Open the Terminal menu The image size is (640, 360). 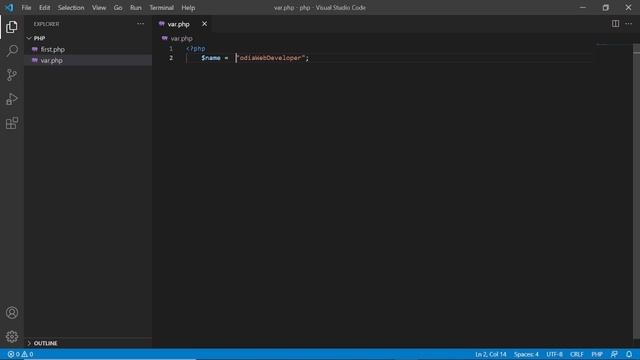click(x=161, y=8)
